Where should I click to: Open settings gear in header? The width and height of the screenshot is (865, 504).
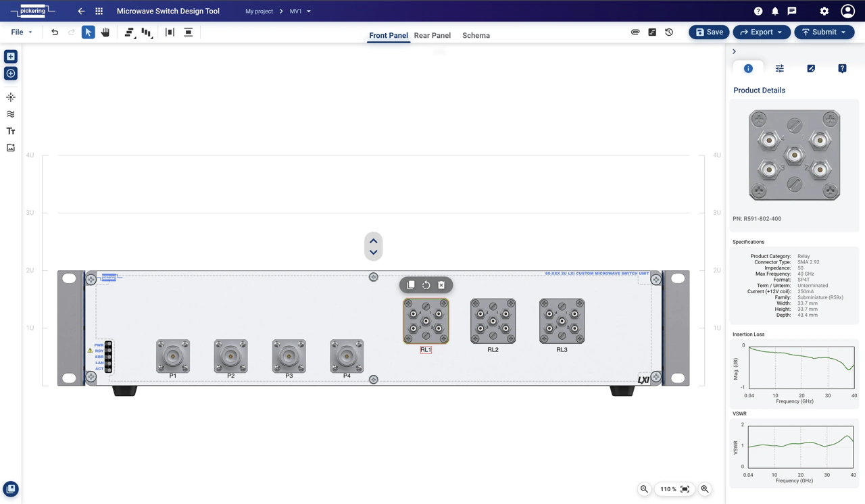[824, 11]
